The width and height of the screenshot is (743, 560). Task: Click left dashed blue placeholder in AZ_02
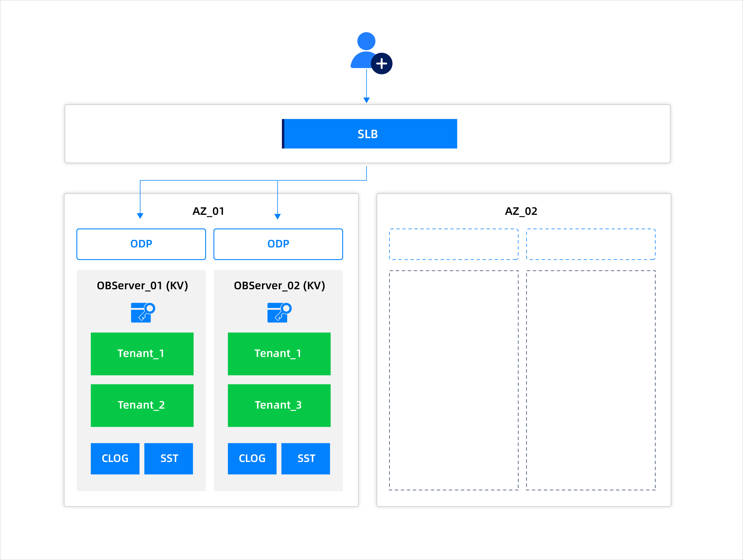click(454, 244)
